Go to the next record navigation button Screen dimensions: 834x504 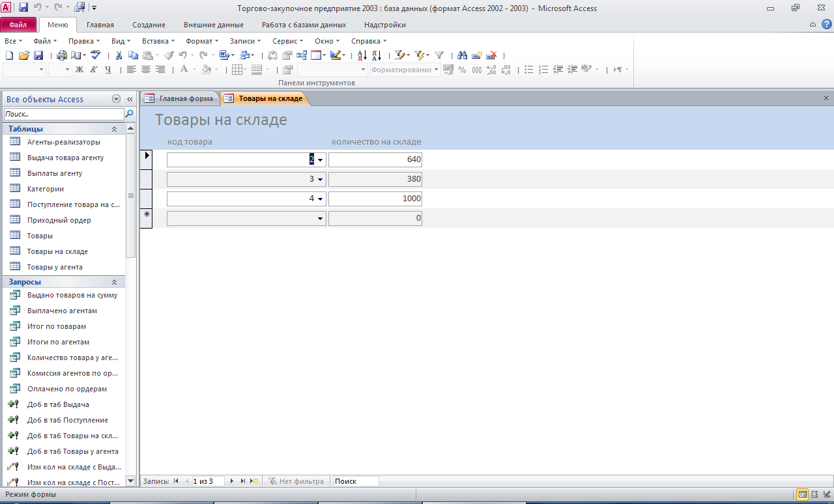coord(232,481)
